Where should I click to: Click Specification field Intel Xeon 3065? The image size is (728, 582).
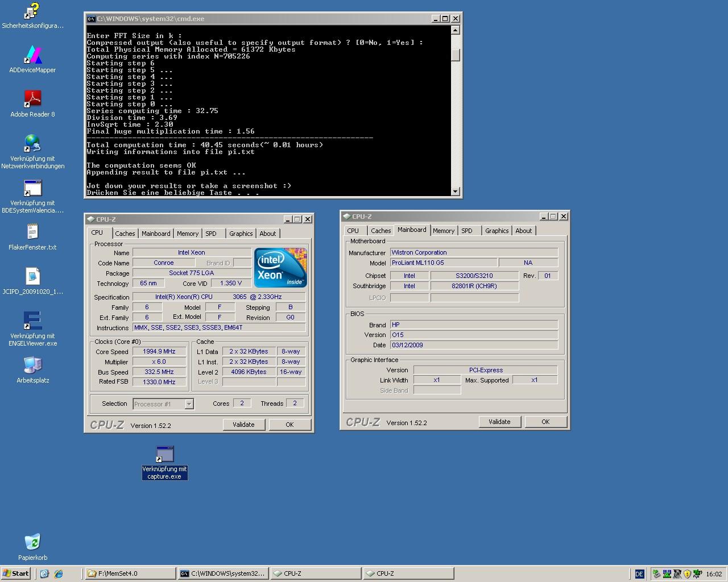tap(219, 297)
